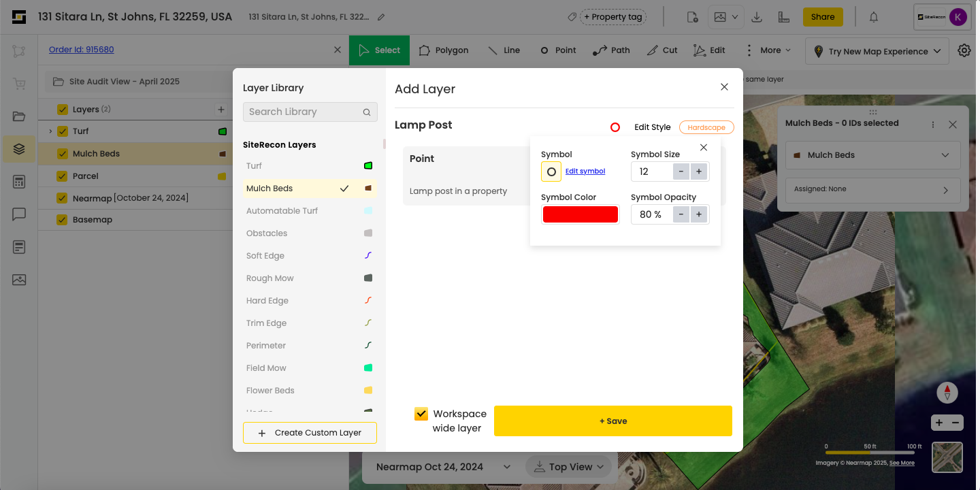Open the layers stack sidebar icon
980x490 pixels.
click(19, 149)
